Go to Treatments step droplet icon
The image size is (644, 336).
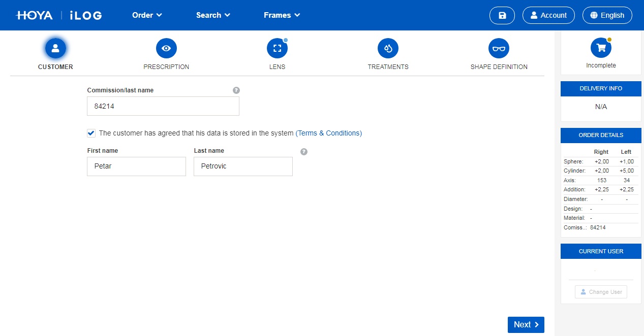click(x=388, y=48)
